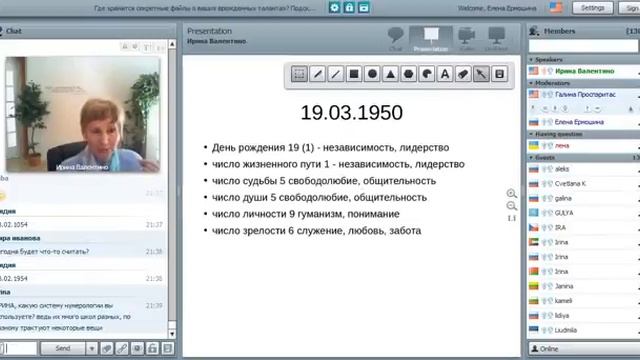
Task: Click the increase font size icon in chat header
Action: pos(146,48)
